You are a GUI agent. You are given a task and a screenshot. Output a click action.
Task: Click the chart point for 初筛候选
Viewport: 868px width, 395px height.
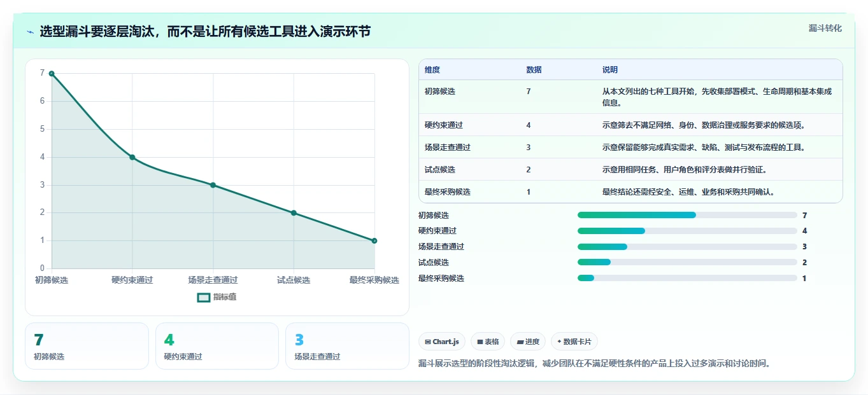pos(52,74)
